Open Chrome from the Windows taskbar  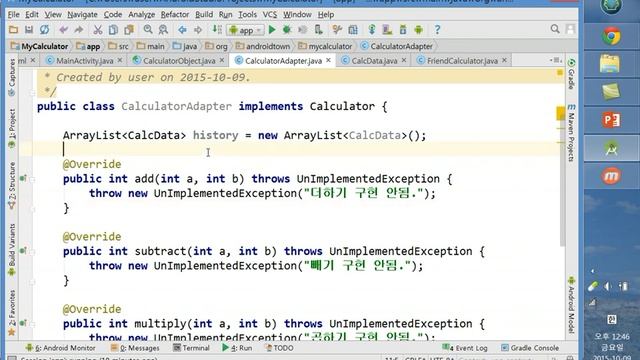click(611, 37)
